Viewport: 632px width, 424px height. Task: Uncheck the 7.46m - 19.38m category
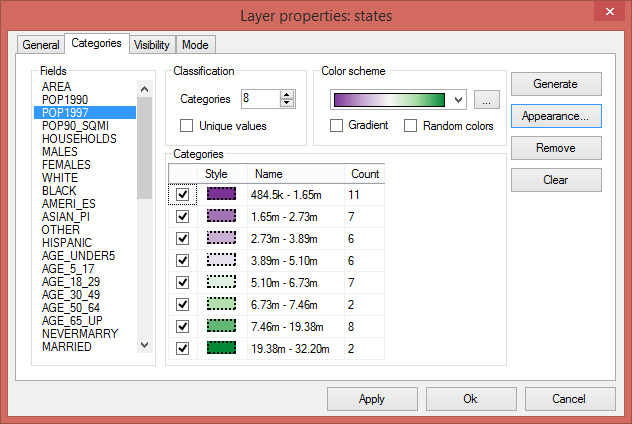[183, 326]
